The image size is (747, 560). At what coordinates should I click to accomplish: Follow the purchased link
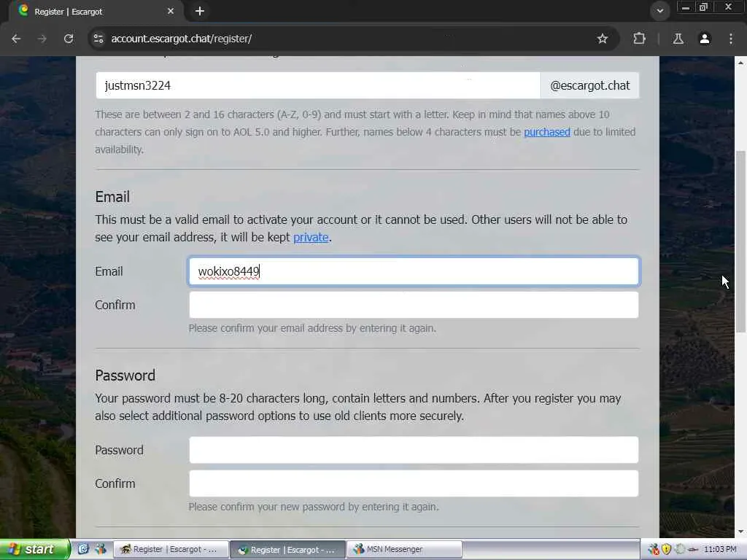(x=547, y=132)
